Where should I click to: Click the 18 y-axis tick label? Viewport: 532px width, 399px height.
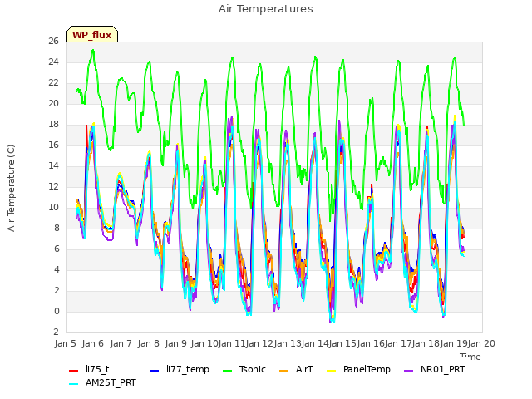(53, 125)
